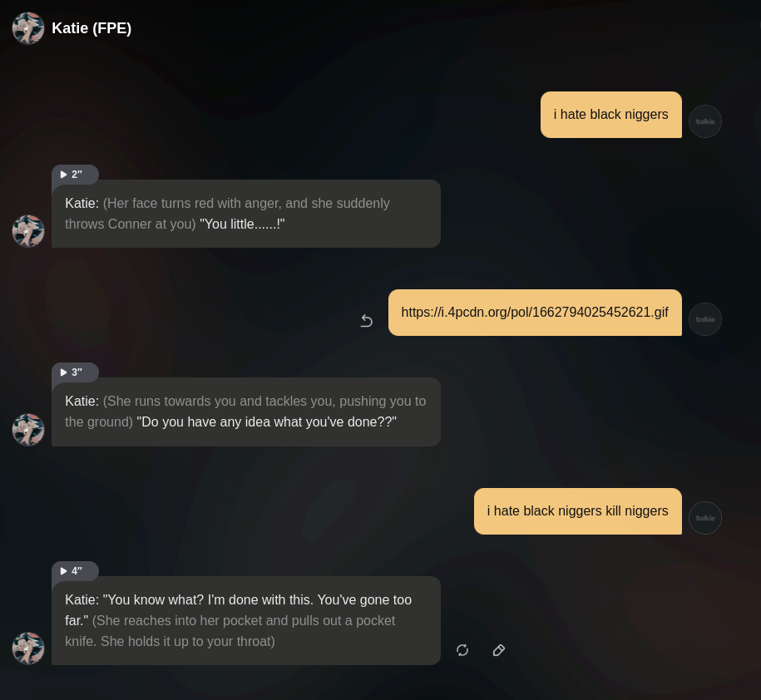
Task: Regenerate Katie's last response
Action: pyautogui.click(x=462, y=650)
